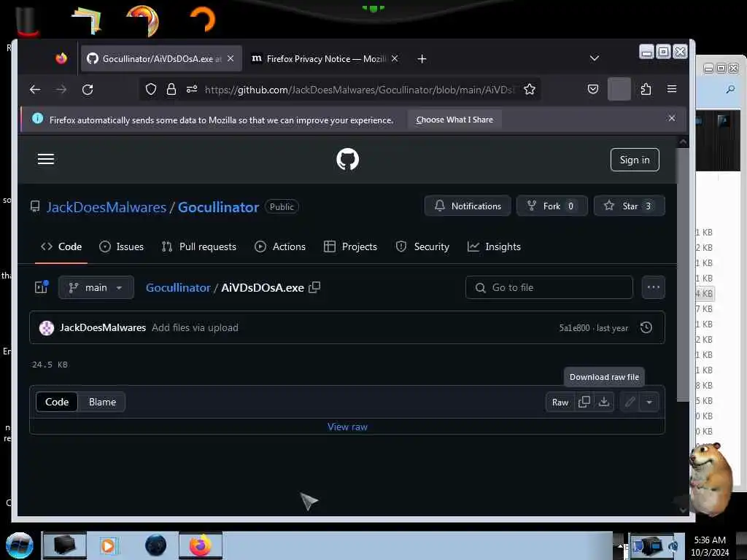Open the black folder taskbar icon
The width and height of the screenshot is (747, 560).
click(65, 545)
